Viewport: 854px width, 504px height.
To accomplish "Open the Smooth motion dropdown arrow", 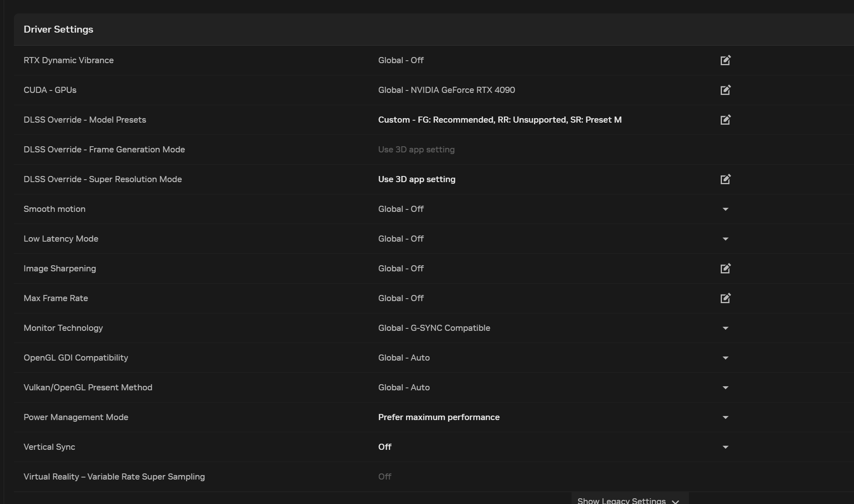I will pyautogui.click(x=725, y=209).
